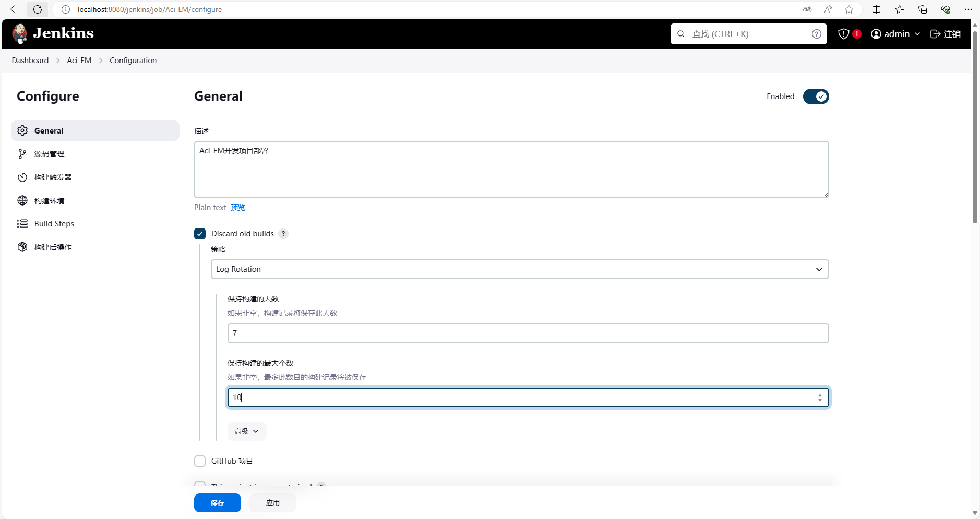The height and width of the screenshot is (519, 980).
Task: Click the read aloud icon in the address bar
Action: coord(828,9)
